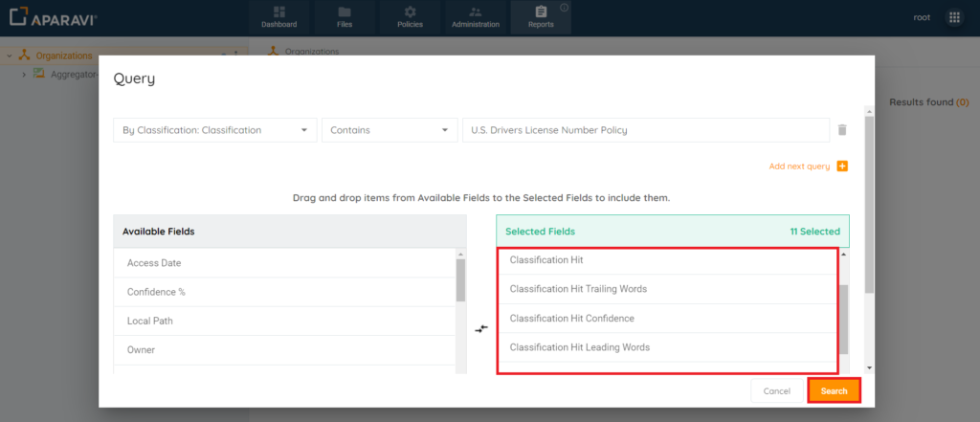This screenshot has height=422, width=980.
Task: Delete query row with trash icon
Action: click(x=842, y=130)
